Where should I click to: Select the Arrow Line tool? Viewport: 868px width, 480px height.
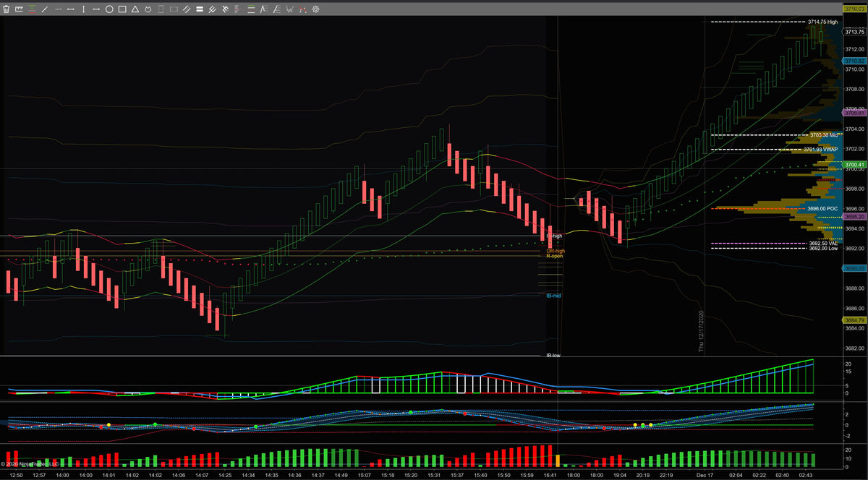[95, 9]
